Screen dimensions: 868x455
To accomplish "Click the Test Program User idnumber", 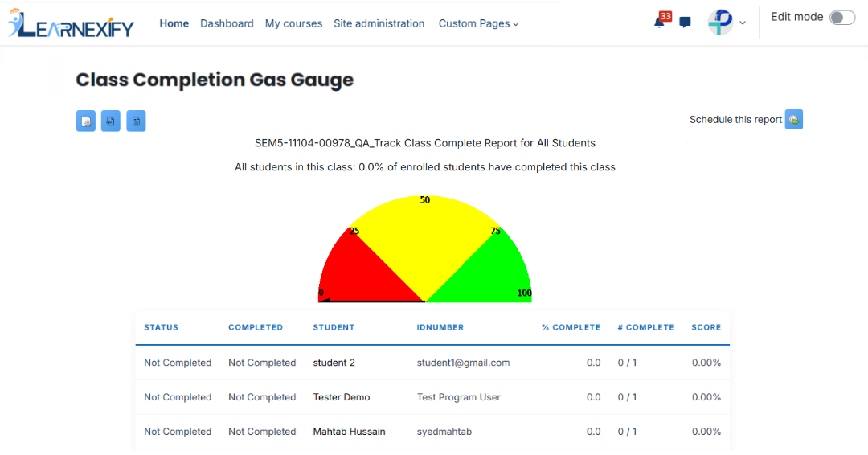I will [x=458, y=397].
